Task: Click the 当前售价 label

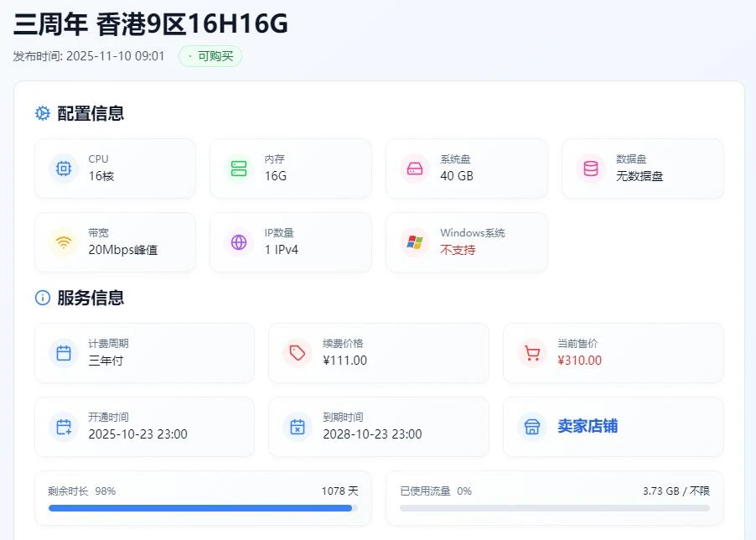Action: 577,343
